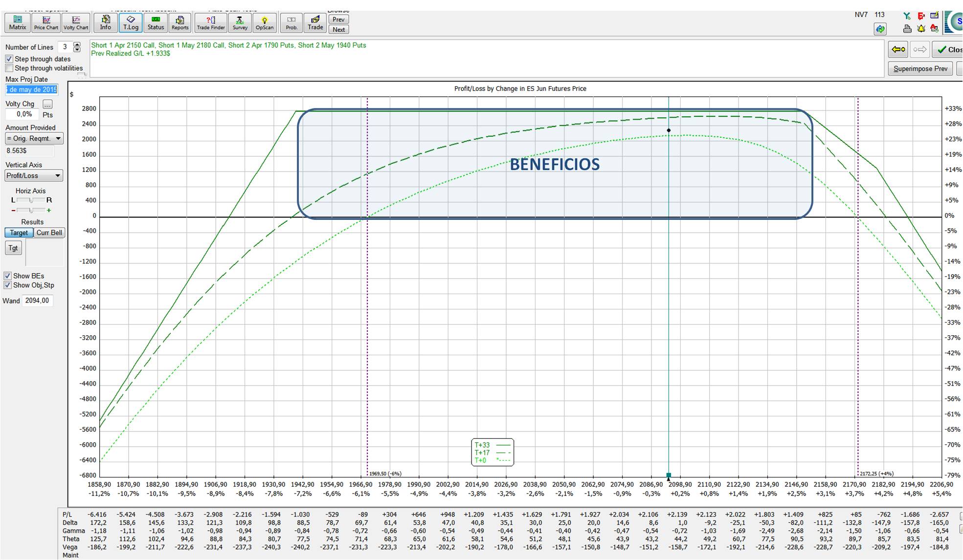The width and height of the screenshot is (963, 560).
Task: Click the Superimpose Prev button
Action: [x=920, y=68]
